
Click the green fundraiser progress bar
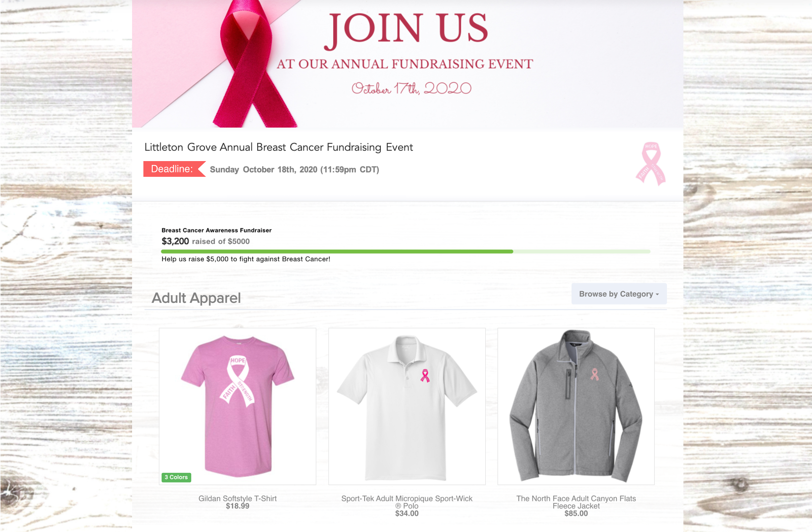click(406, 252)
